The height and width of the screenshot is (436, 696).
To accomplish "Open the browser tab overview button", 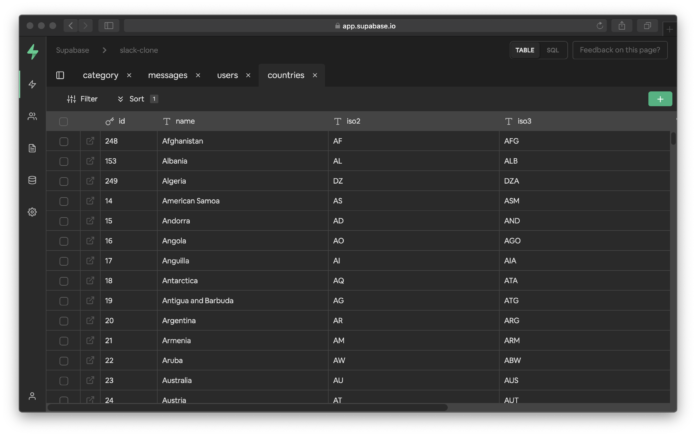I will pos(647,26).
